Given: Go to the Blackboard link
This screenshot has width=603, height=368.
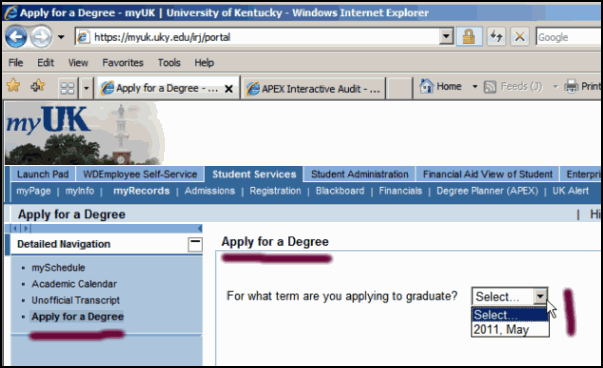Looking at the screenshot, I should pos(340,191).
